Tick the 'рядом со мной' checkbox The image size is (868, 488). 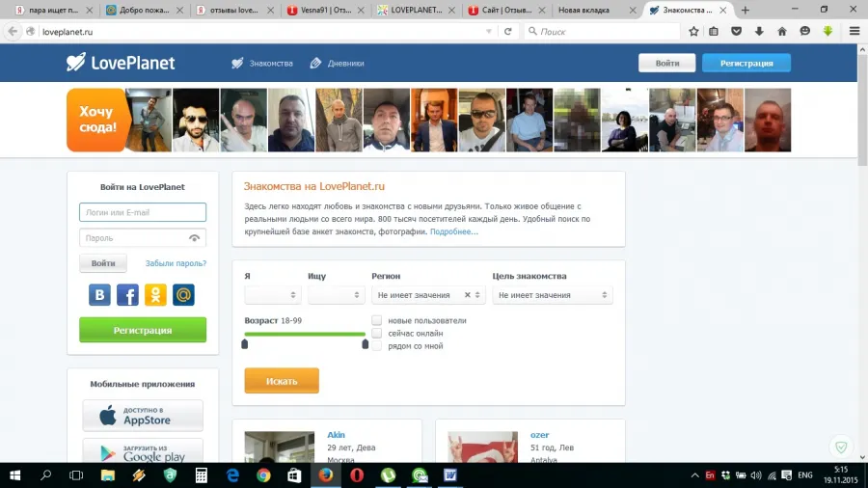tap(376, 346)
